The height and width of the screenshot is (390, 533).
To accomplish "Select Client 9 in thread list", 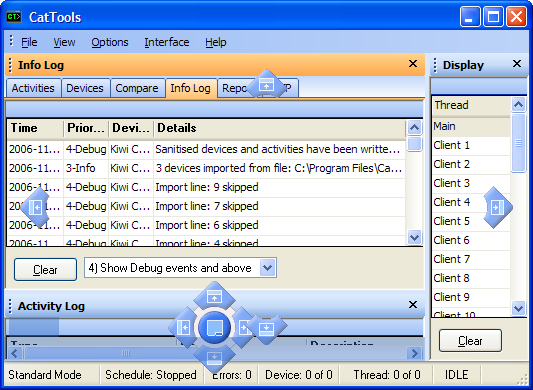I will (471, 297).
